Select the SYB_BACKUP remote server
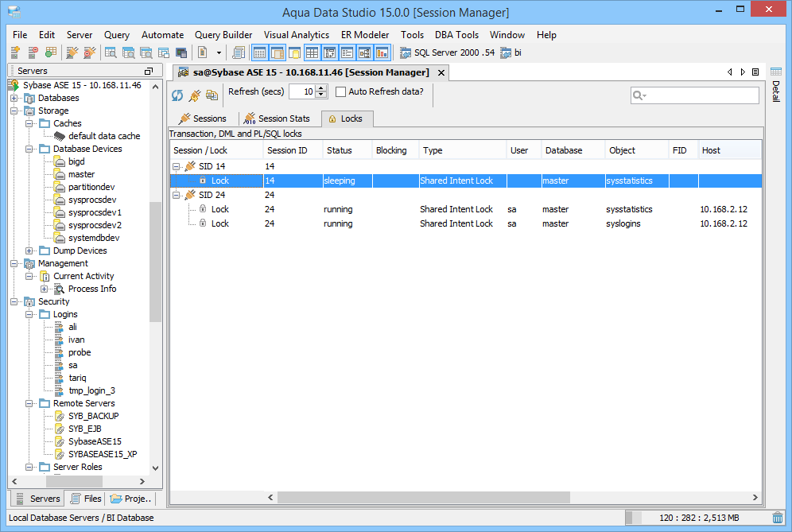 click(x=94, y=417)
